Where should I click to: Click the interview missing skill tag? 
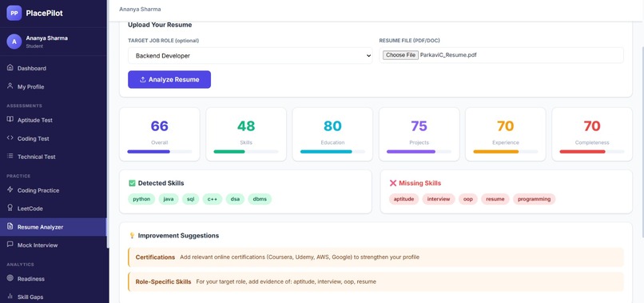point(439,199)
